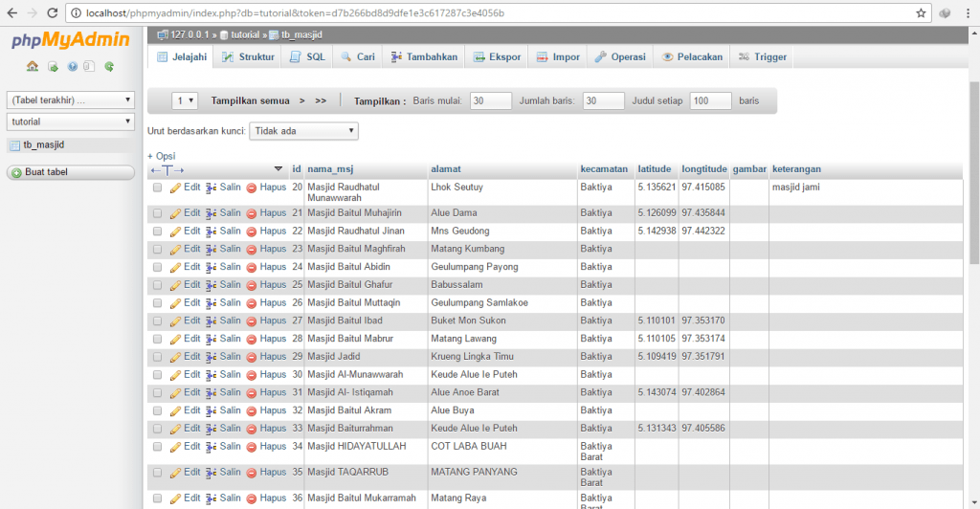Click the Jumlah baris input field
Image resolution: width=980 pixels, height=509 pixels.
[x=604, y=100]
